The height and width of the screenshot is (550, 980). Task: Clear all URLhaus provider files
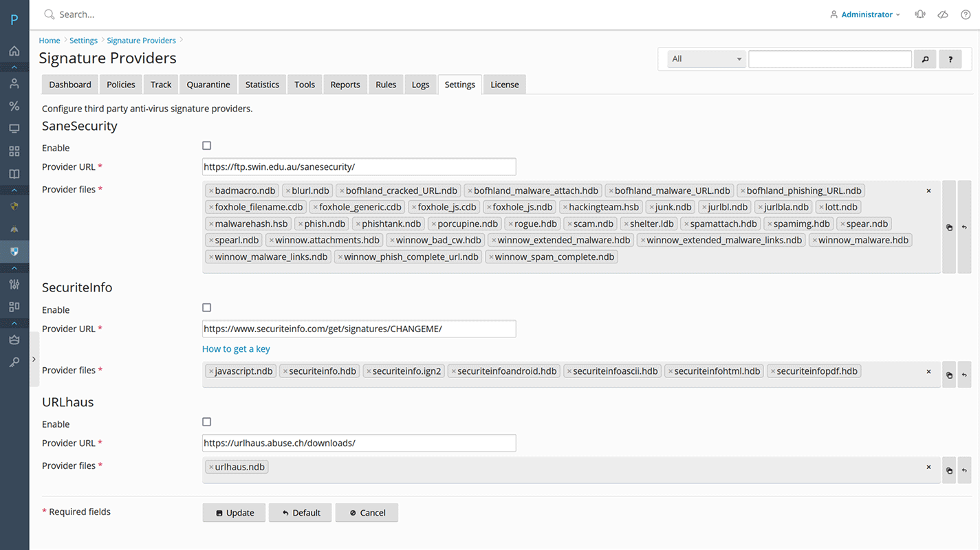pos(928,467)
